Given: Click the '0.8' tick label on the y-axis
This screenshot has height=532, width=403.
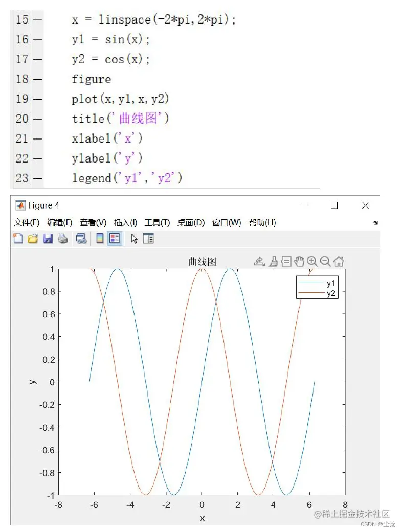Looking at the screenshot, I should pyautogui.click(x=49, y=291).
